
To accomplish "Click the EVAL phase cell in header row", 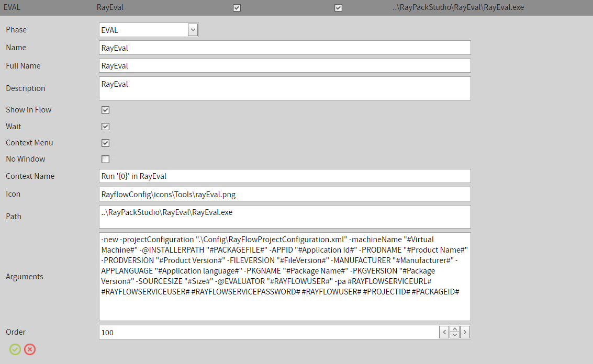I will coord(12,7).
